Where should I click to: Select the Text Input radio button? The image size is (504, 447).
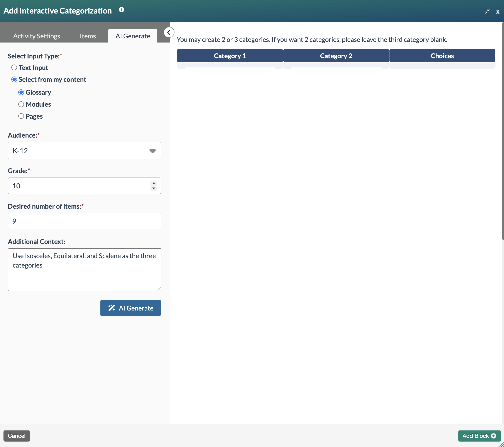pos(14,67)
